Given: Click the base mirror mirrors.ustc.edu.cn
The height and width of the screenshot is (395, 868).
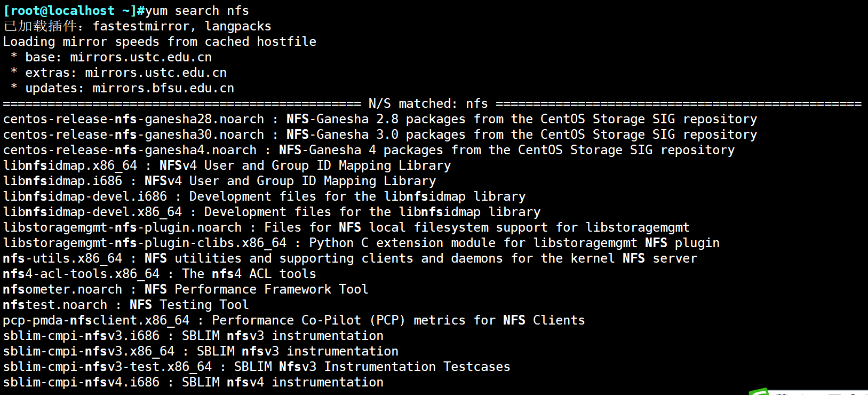Looking at the screenshot, I should click(x=141, y=57).
